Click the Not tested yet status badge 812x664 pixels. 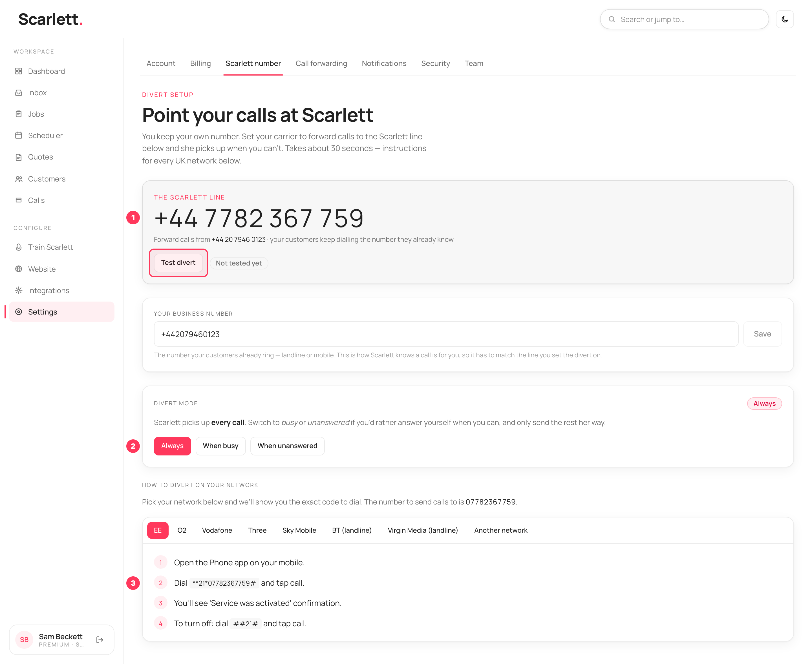point(239,263)
